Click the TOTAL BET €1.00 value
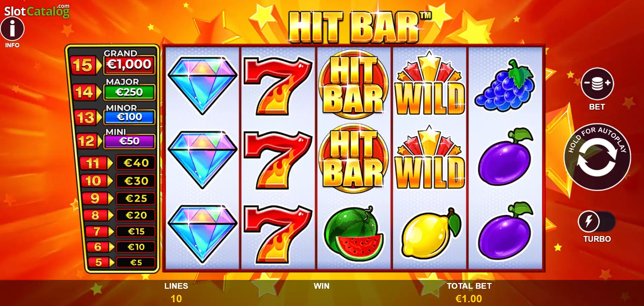 point(469,299)
